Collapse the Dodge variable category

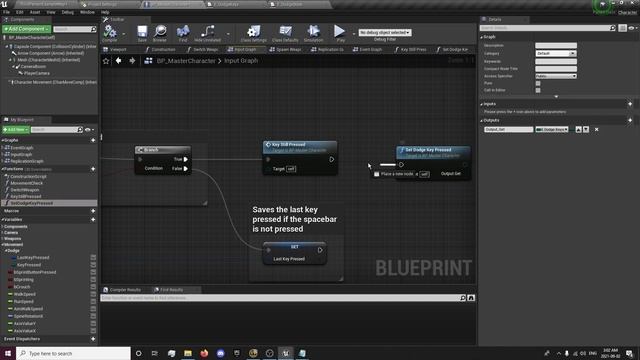click(x=6, y=251)
